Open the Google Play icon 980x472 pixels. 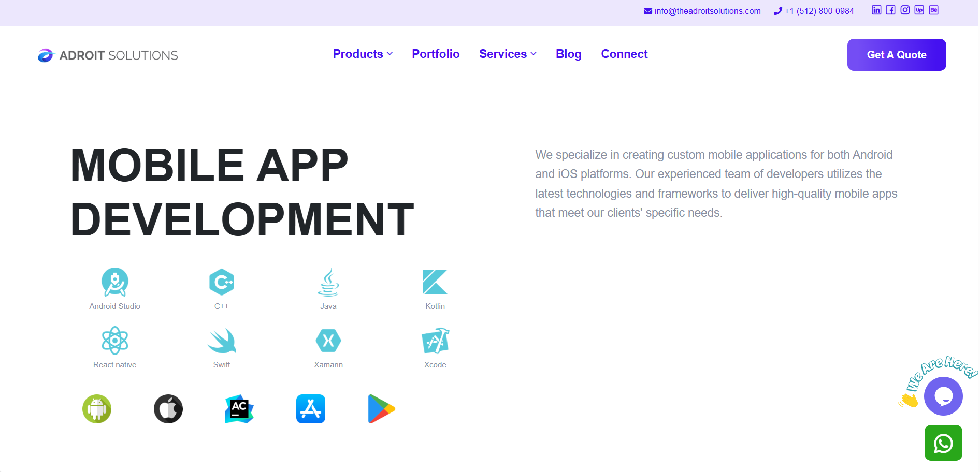[382, 409]
